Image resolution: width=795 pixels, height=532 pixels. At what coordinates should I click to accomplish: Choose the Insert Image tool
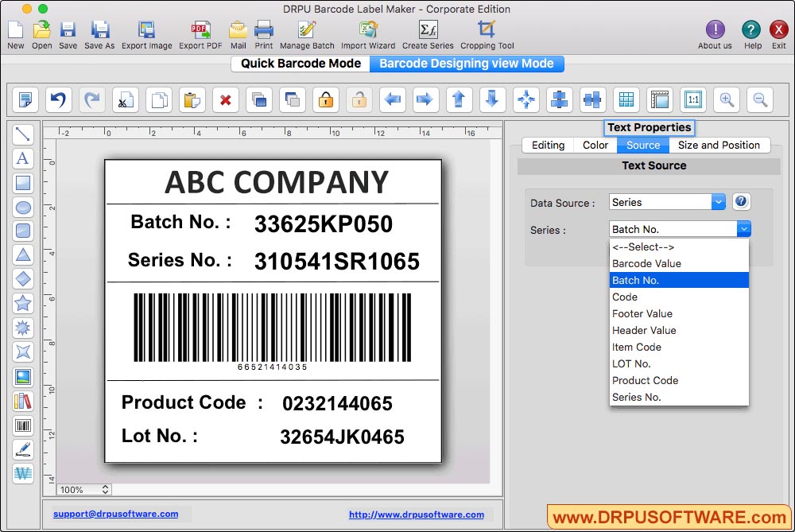(22, 375)
